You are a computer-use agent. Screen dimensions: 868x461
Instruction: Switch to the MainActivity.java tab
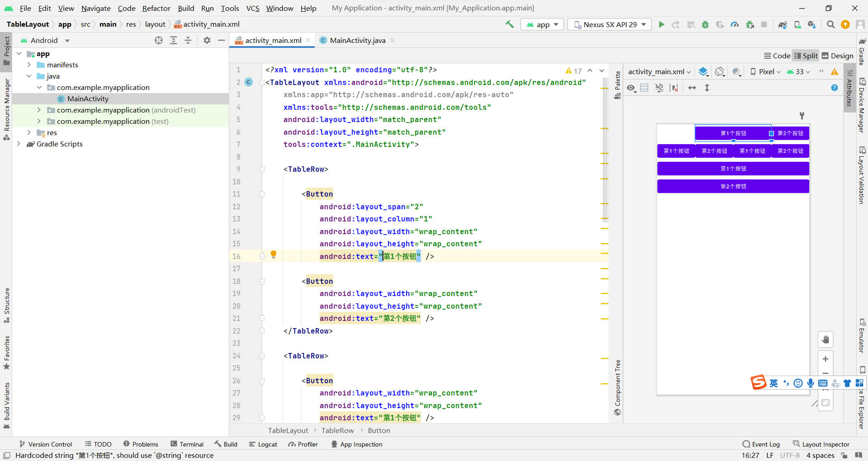(x=357, y=40)
